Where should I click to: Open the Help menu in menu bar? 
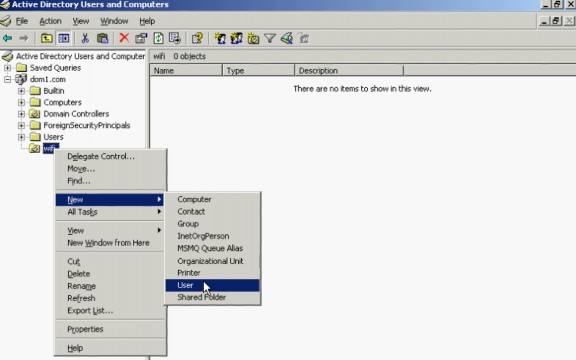tap(147, 21)
